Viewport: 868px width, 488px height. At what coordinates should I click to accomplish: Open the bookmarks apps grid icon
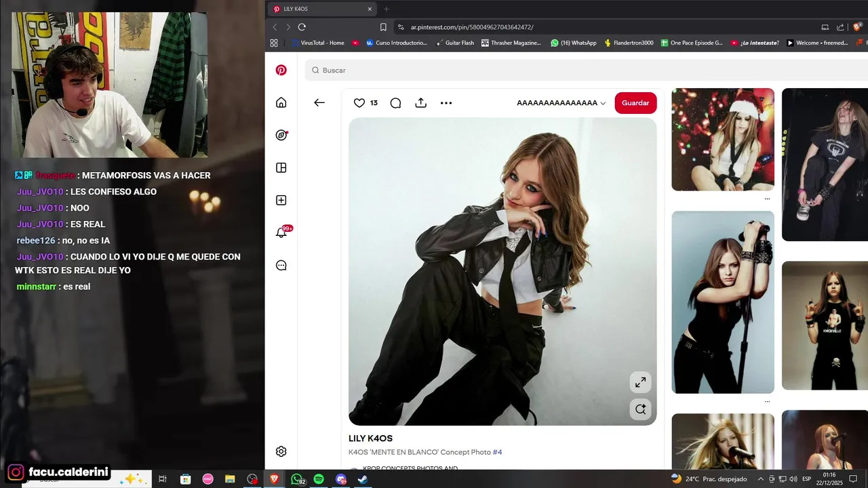pos(274,43)
